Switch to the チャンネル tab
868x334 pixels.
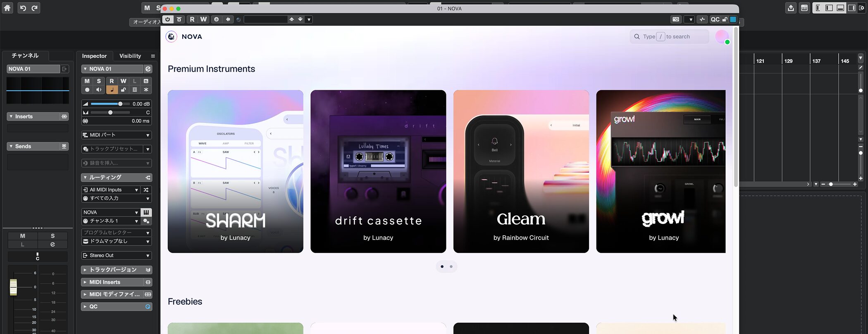coord(25,55)
